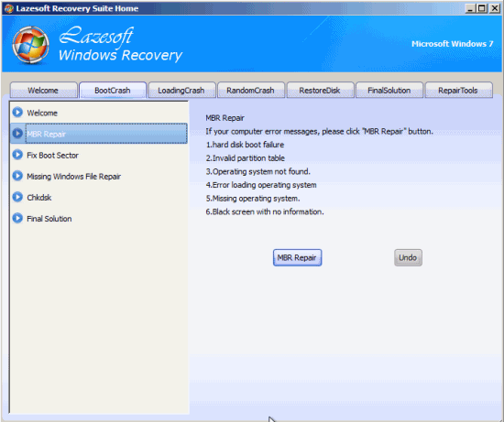Start the MBR Repair button
This screenshot has height=422, width=504.
[297, 257]
